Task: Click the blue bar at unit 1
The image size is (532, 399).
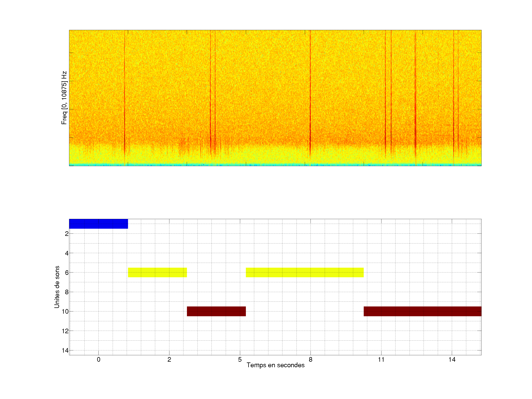Action: tap(98, 224)
